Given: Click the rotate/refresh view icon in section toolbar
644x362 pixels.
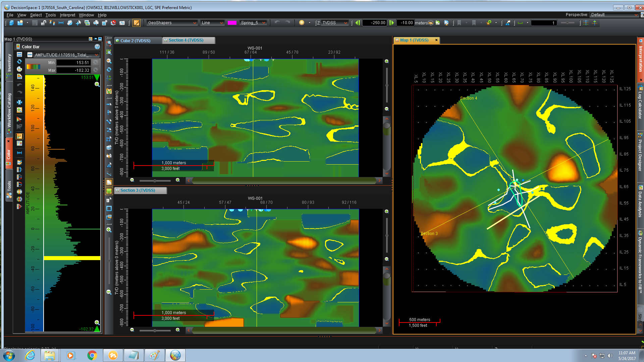Looking at the screenshot, I should click(109, 69).
